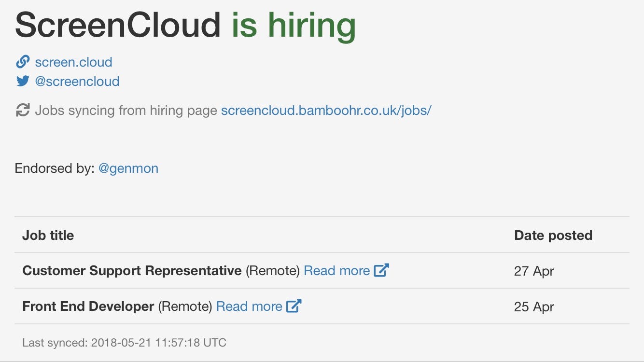
Task: Click the 'Job title' column header
Action: (x=48, y=235)
